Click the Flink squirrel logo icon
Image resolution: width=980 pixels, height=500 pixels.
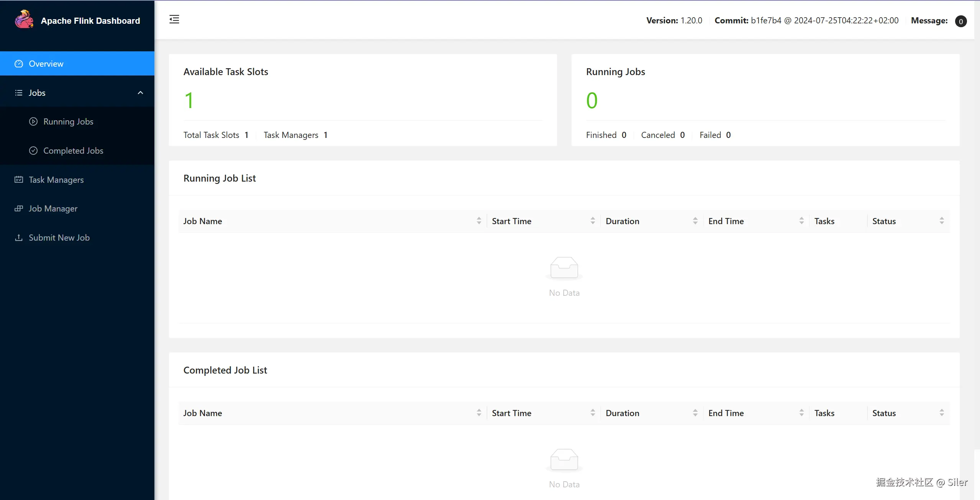[24, 19]
